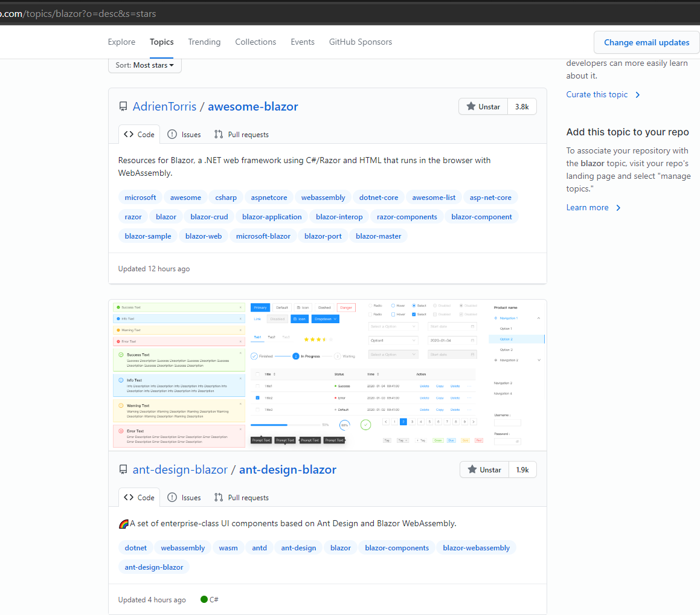The width and height of the screenshot is (700, 615).
Task: Click the chevron after Learn more
Action: tap(618, 208)
